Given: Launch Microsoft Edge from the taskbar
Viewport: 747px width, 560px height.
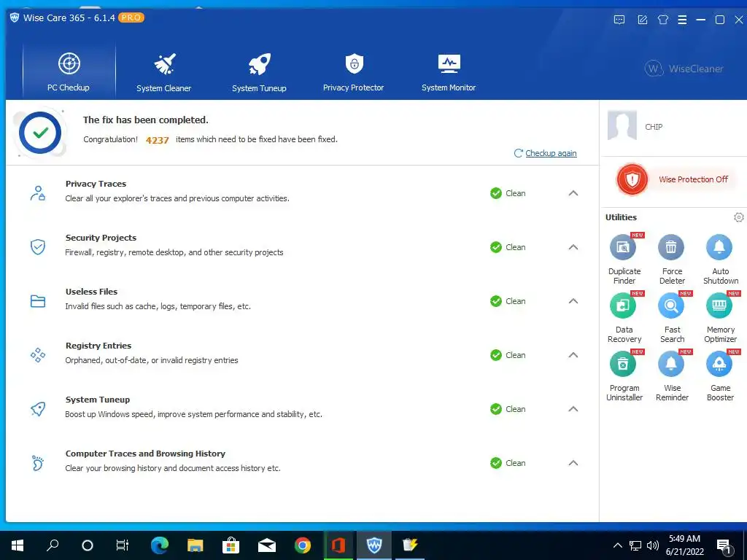Looking at the screenshot, I should click(160, 545).
